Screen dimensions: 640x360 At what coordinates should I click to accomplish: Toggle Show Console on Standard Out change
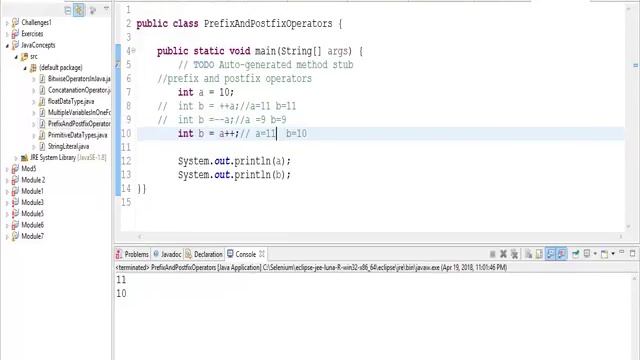coord(551,254)
